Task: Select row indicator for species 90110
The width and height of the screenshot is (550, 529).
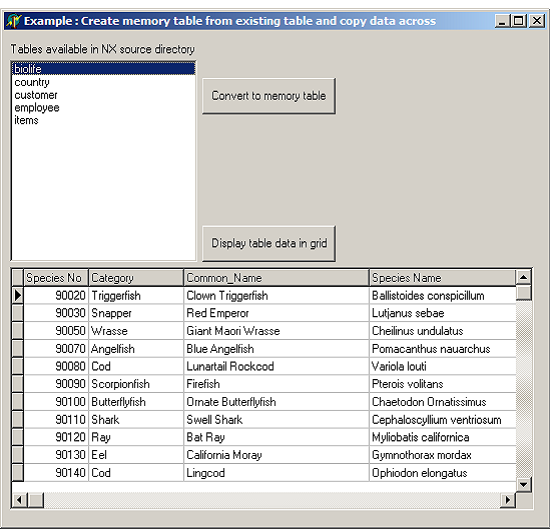Action: 18,420
